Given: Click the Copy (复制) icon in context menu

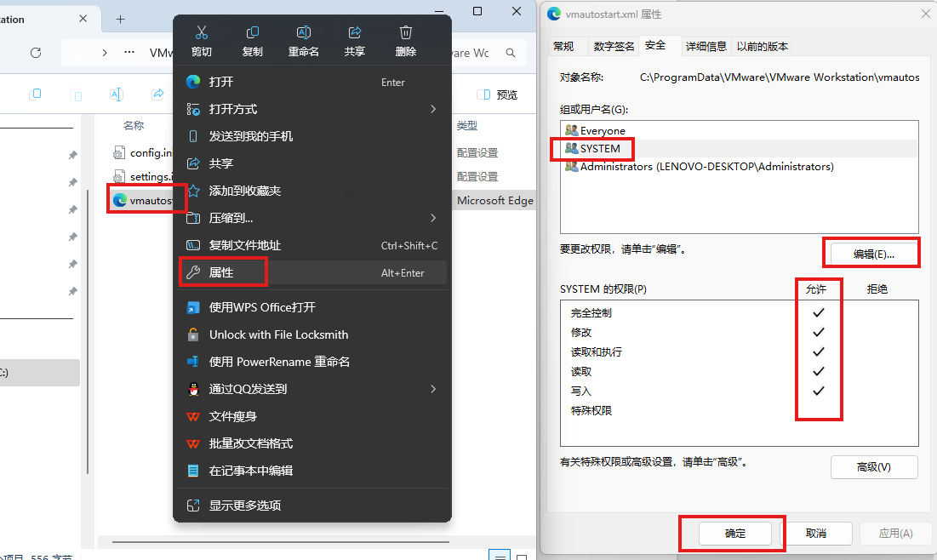Looking at the screenshot, I should point(252,32).
